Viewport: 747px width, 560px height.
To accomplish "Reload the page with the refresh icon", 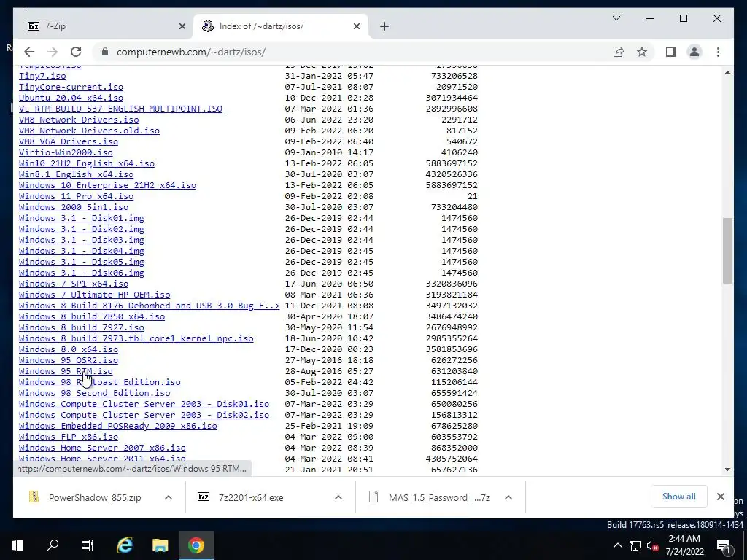I will (x=76, y=52).
